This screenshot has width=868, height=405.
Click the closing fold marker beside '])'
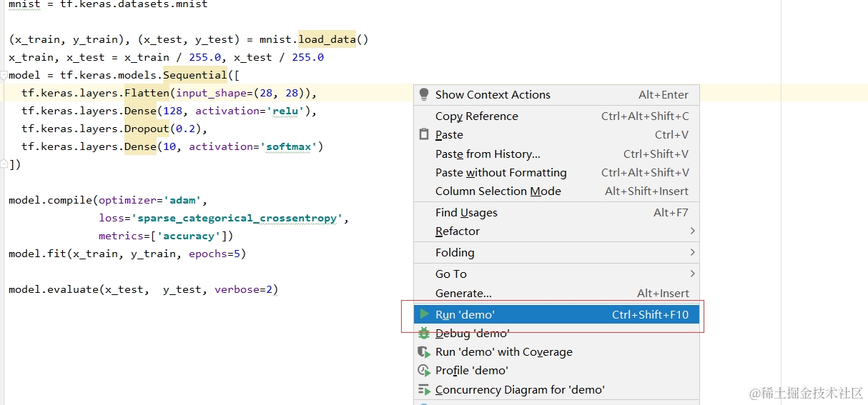(x=4, y=164)
